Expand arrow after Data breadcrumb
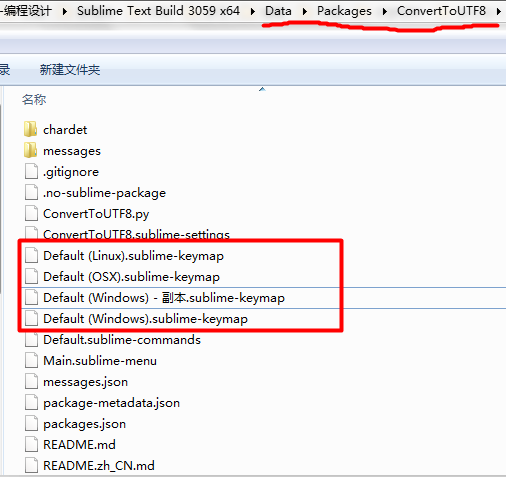This screenshot has height=477, width=506. tap(304, 11)
